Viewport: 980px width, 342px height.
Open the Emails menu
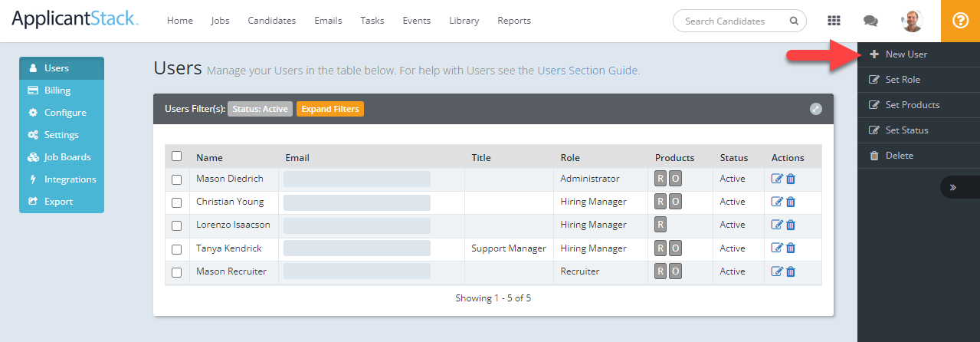pyautogui.click(x=328, y=21)
